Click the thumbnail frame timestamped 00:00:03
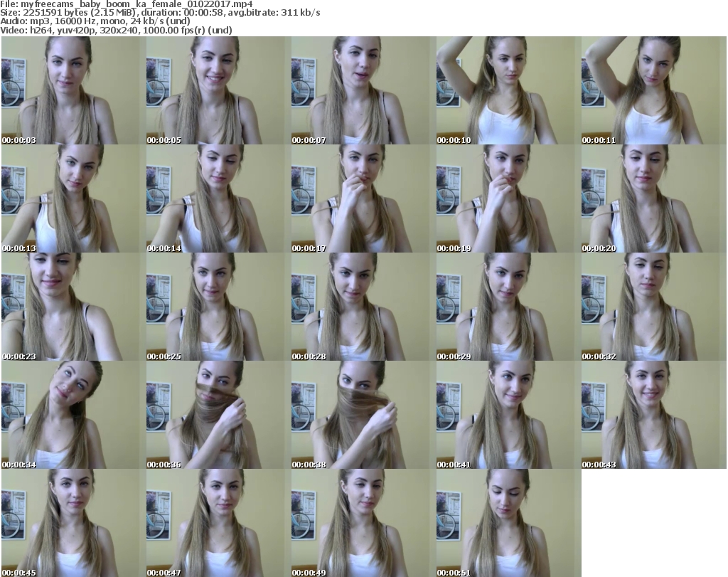 (73, 90)
